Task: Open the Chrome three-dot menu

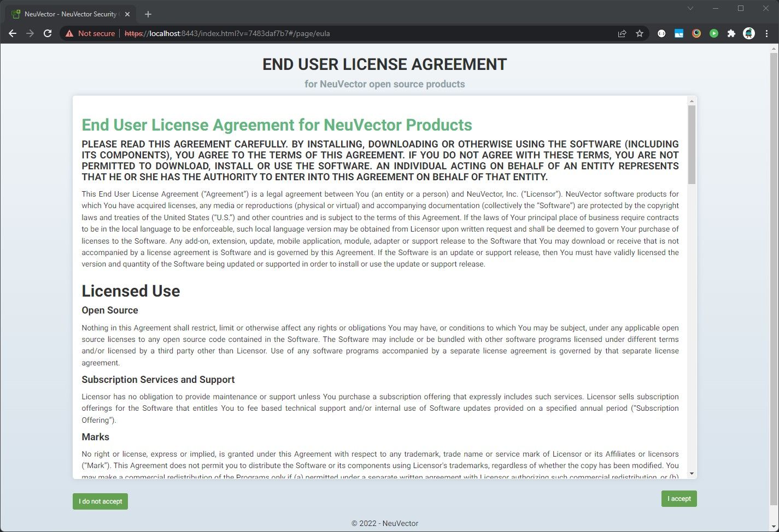Action: tap(766, 33)
